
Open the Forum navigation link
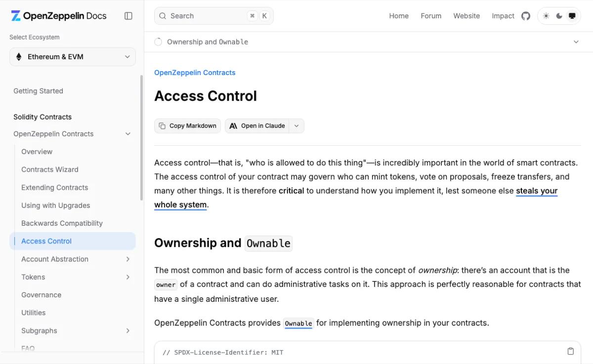pyautogui.click(x=431, y=16)
